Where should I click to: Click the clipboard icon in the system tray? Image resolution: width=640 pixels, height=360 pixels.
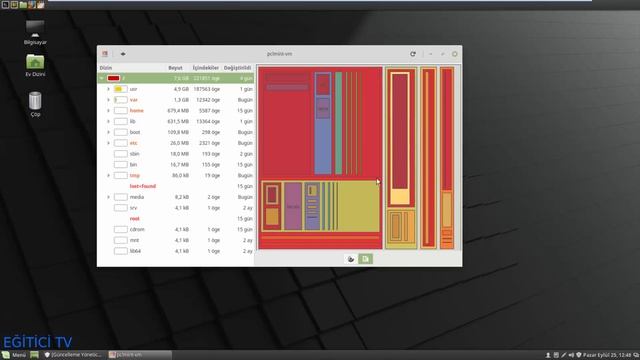[x=556, y=355]
